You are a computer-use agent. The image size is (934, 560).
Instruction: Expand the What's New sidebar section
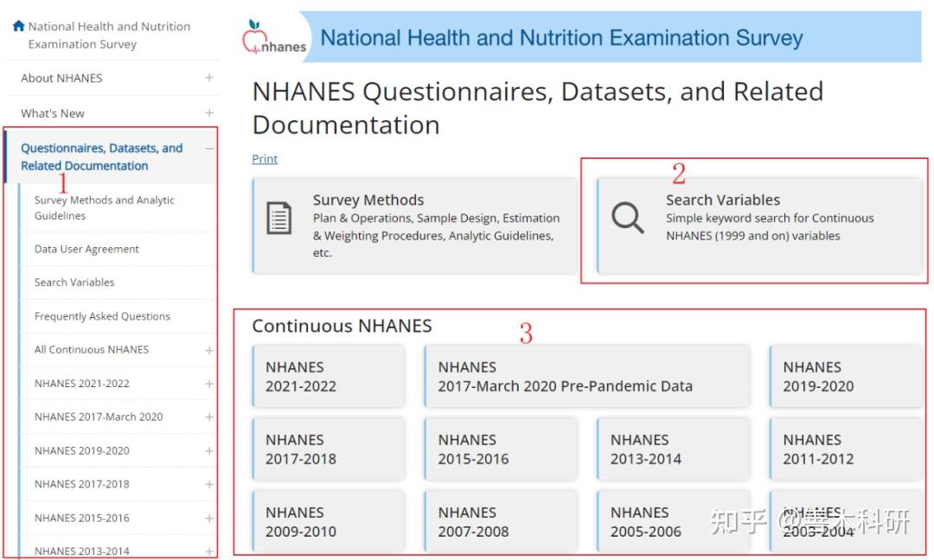[208, 112]
